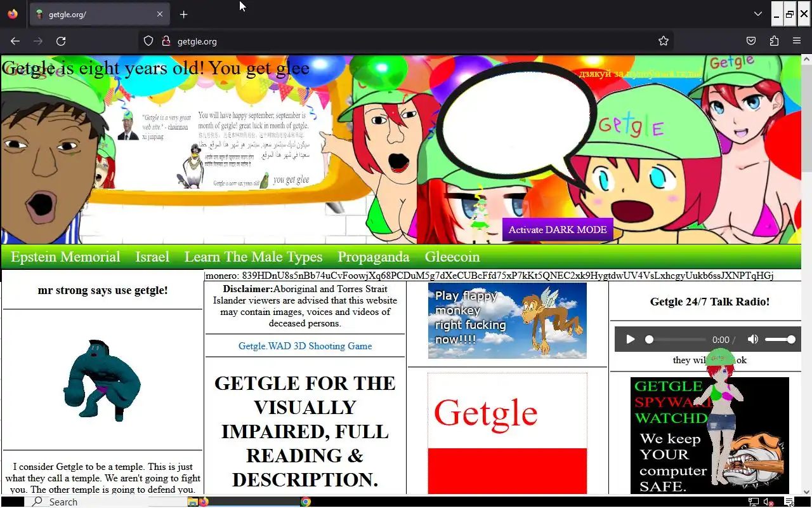The width and height of the screenshot is (812, 508).
Task: Open a new tab with the plus button
Action: click(183, 14)
